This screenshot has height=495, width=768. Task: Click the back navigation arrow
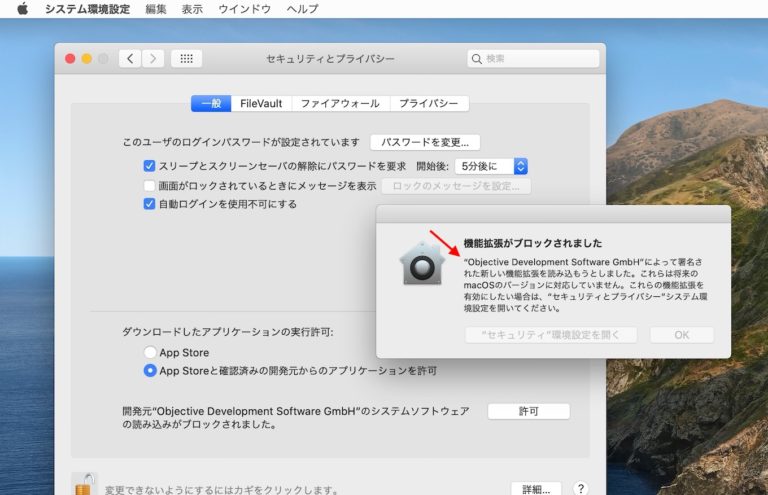click(130, 59)
